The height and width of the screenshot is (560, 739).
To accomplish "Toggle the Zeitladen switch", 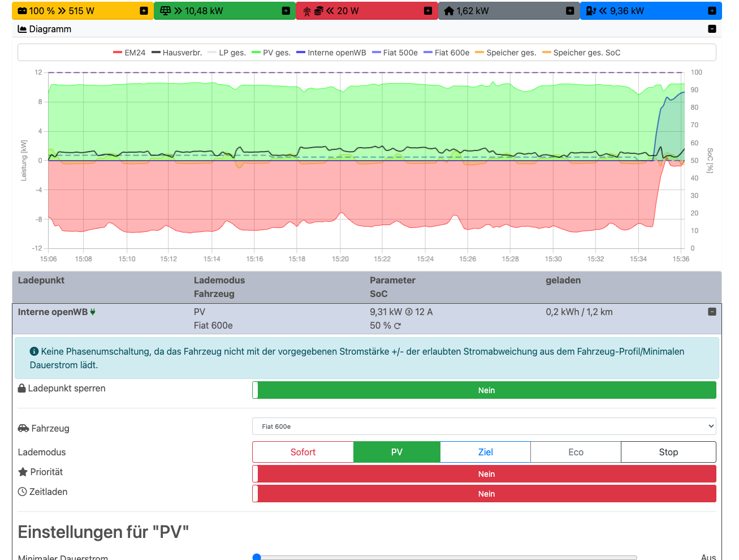I will point(484,494).
